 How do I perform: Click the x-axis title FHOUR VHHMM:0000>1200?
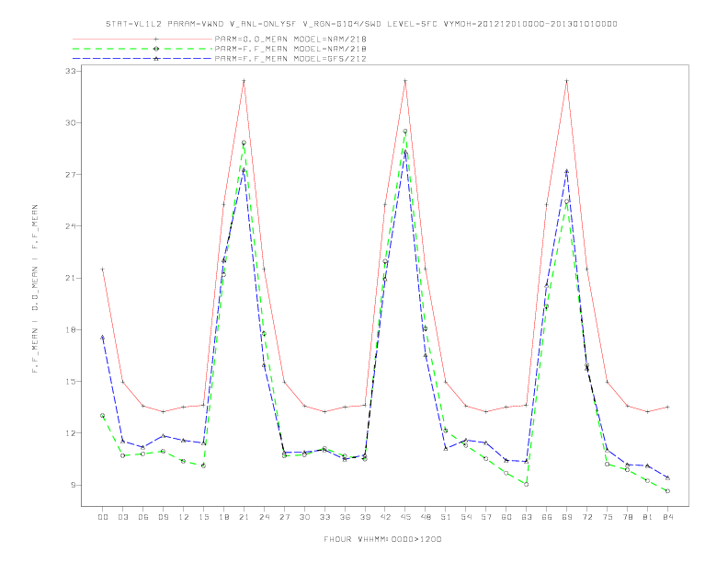pyautogui.click(x=382, y=539)
